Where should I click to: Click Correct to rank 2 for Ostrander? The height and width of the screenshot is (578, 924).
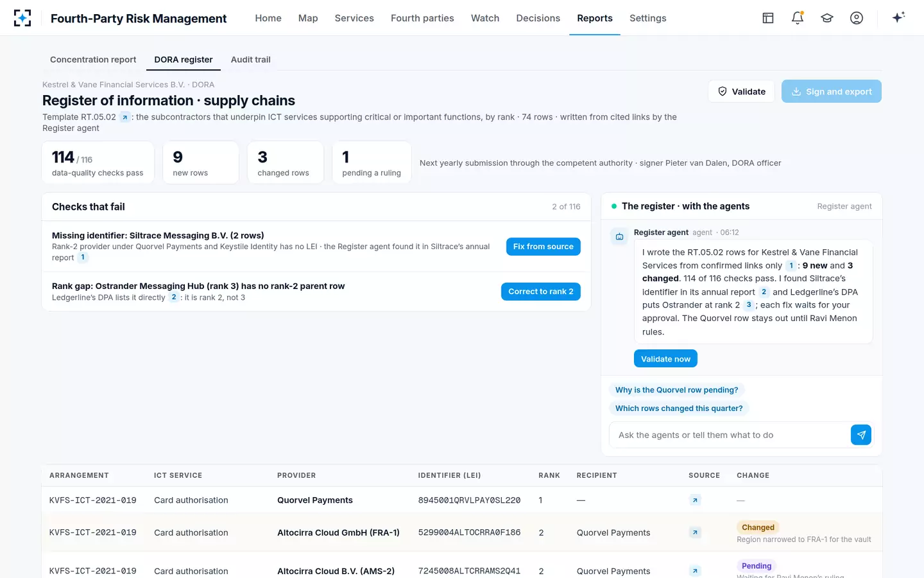click(541, 292)
